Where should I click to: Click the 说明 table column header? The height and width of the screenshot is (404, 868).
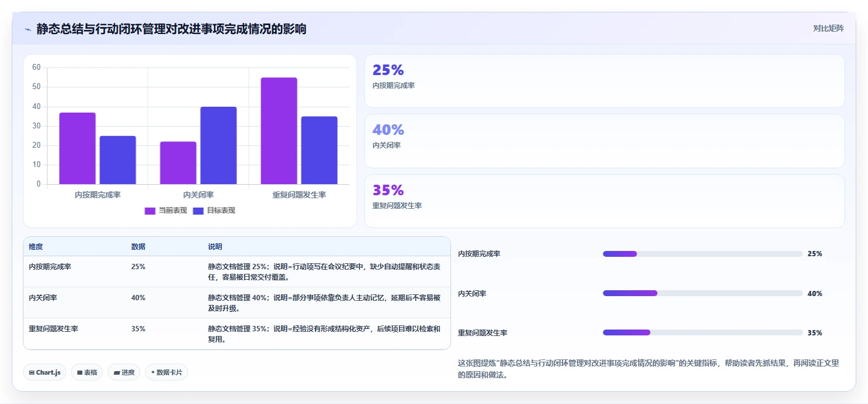215,247
